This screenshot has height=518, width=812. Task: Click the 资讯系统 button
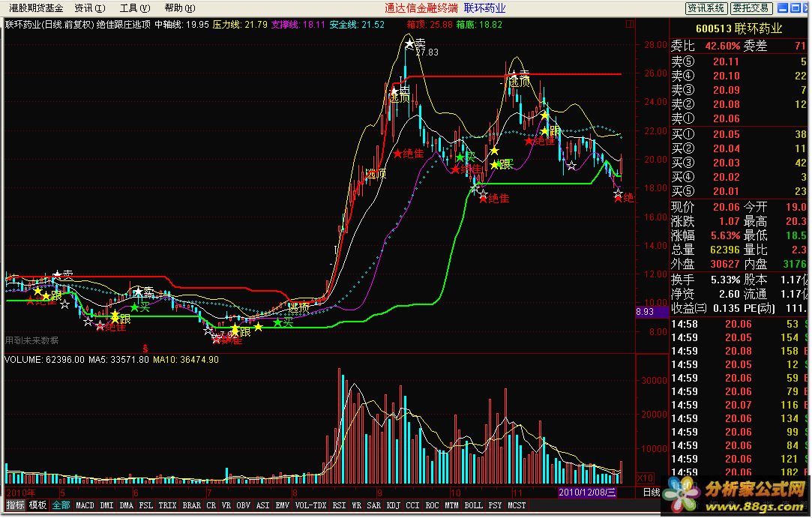tap(706, 7)
